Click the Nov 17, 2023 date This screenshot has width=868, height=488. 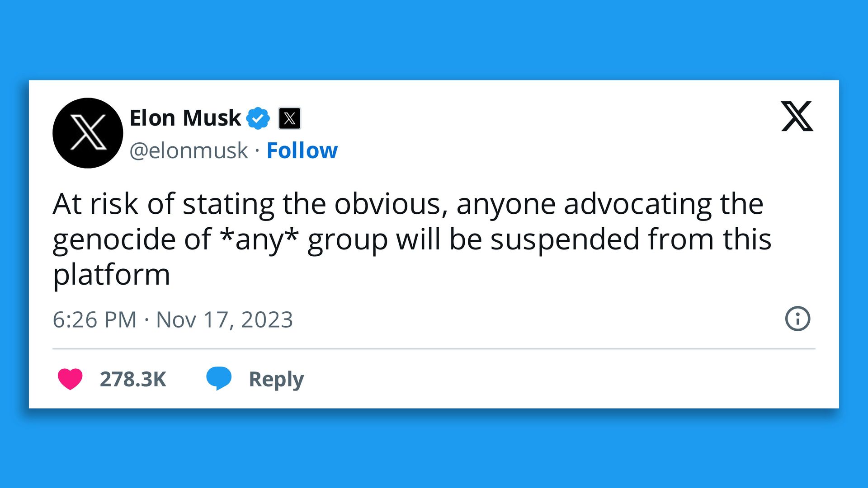[224, 320]
